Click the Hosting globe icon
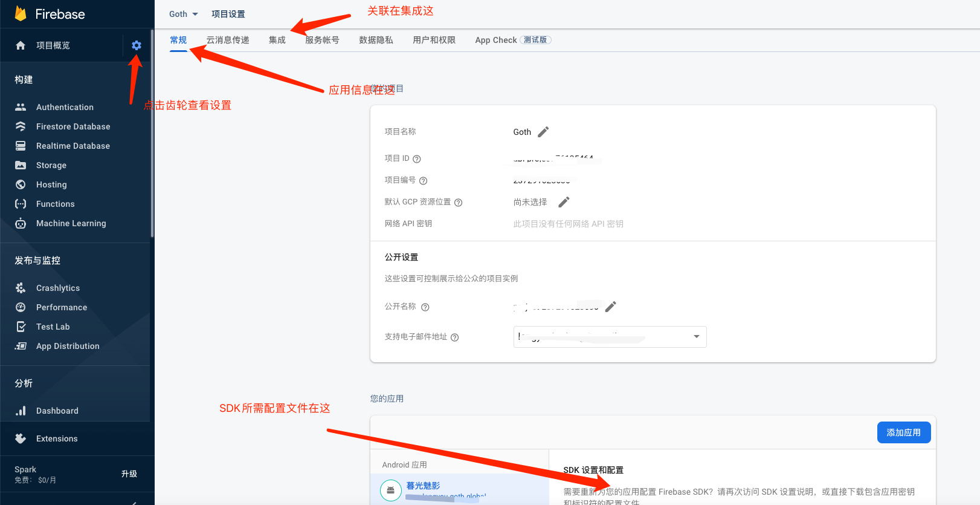 [x=21, y=184]
